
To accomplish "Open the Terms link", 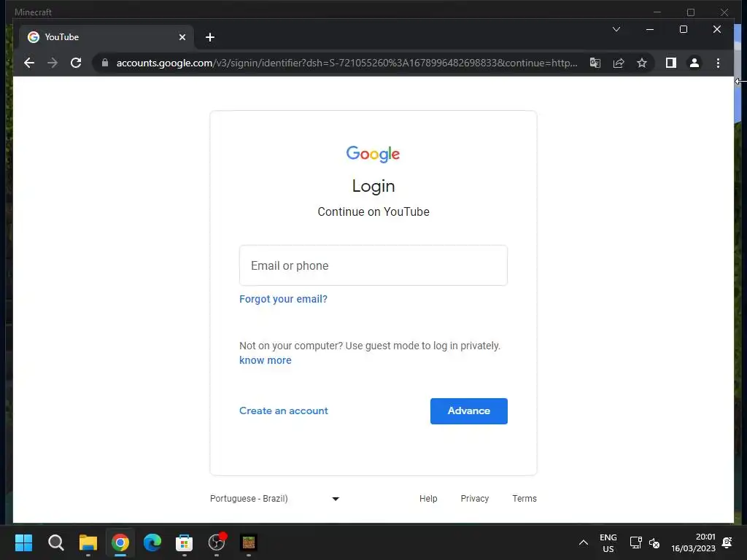I will click(524, 499).
